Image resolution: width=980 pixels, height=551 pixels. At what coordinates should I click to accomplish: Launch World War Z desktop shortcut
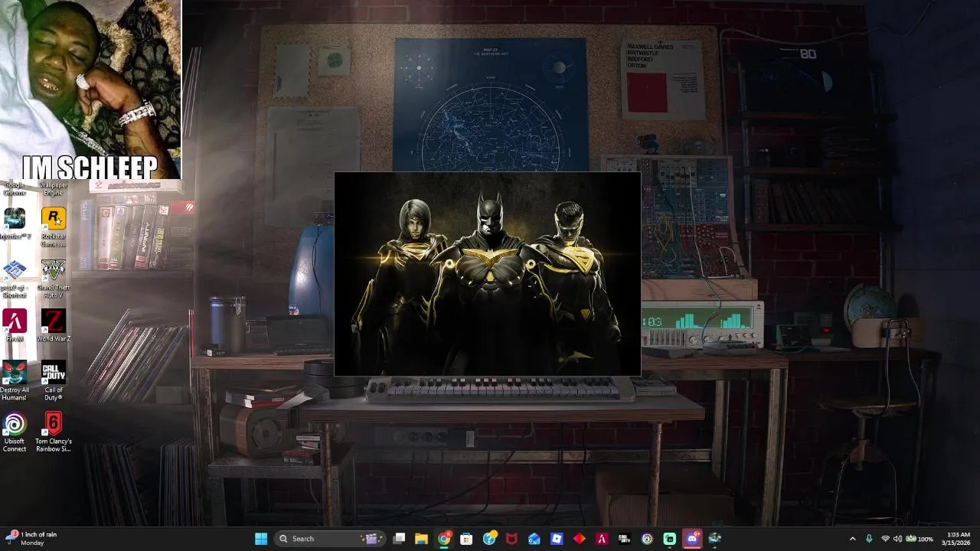[x=54, y=326]
